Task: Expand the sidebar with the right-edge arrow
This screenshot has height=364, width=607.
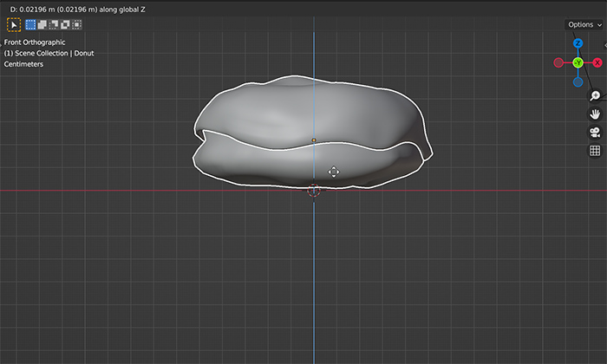Action: [605, 45]
